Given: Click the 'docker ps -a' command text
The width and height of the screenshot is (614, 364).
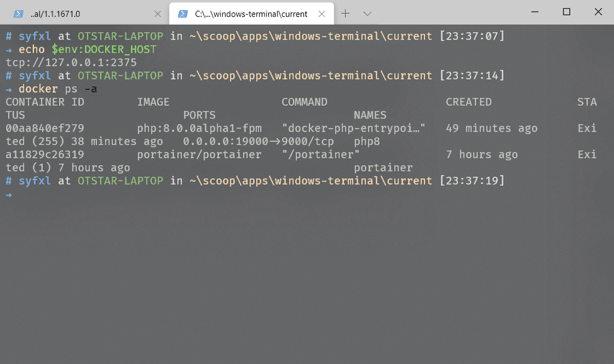Looking at the screenshot, I should click(58, 89).
